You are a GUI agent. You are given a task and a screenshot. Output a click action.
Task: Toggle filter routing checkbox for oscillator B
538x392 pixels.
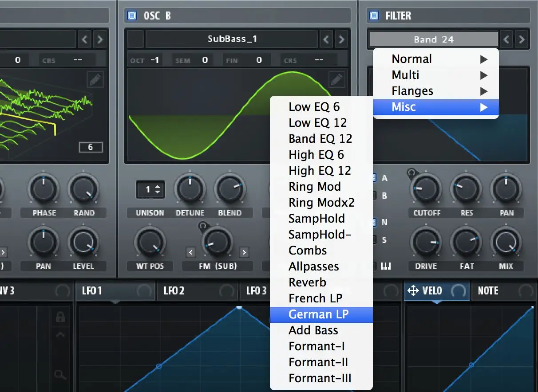374,196
